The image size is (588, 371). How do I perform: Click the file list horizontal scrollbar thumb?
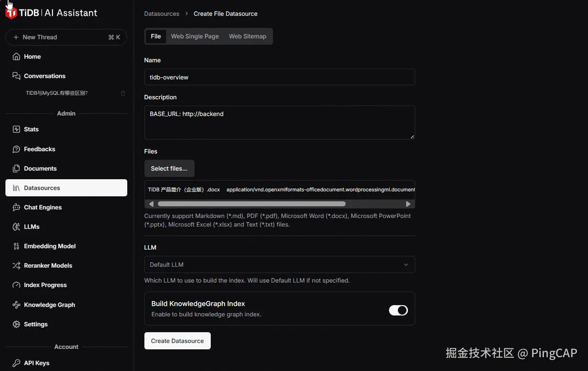pyautogui.click(x=252, y=204)
